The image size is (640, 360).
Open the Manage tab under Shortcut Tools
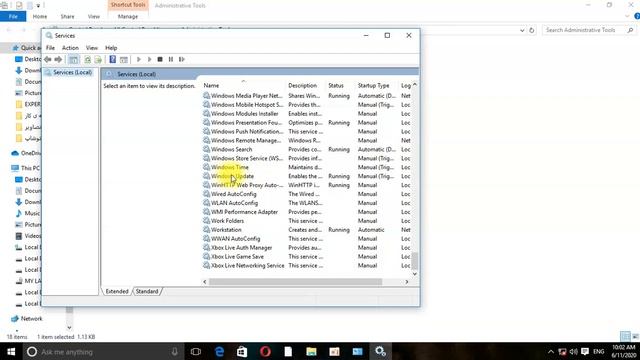(128, 16)
